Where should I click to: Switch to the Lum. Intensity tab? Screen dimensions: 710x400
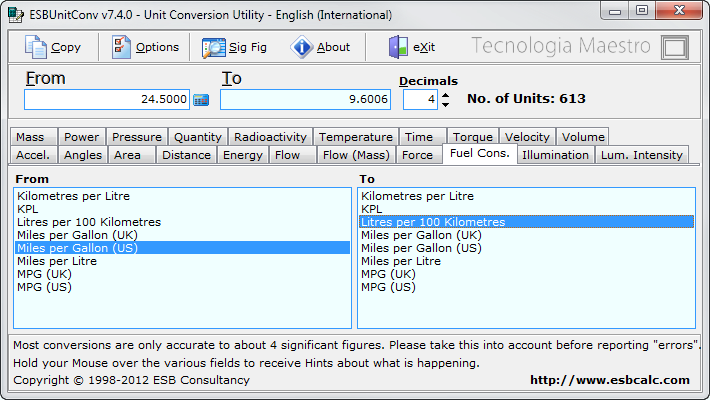pyautogui.click(x=642, y=155)
